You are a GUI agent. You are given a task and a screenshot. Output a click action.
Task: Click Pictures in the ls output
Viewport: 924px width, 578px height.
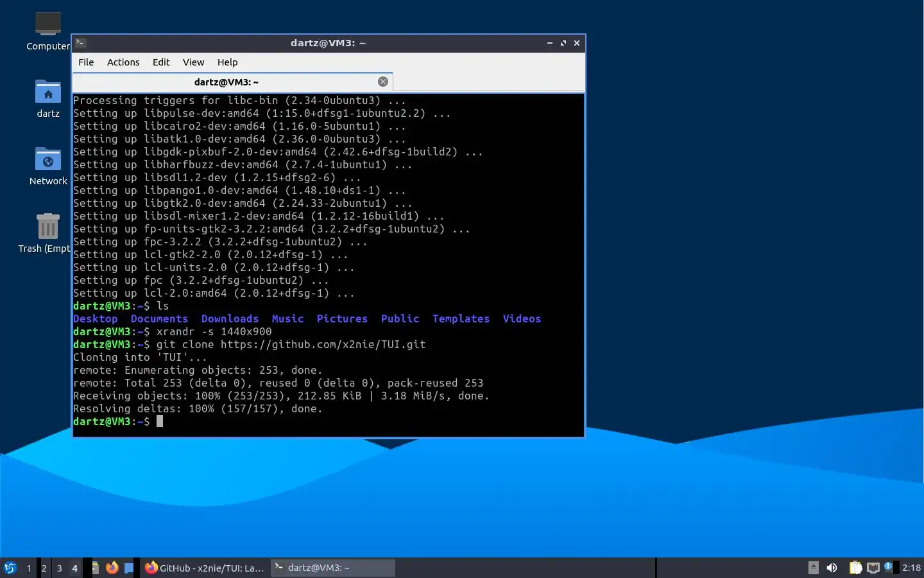click(x=343, y=319)
